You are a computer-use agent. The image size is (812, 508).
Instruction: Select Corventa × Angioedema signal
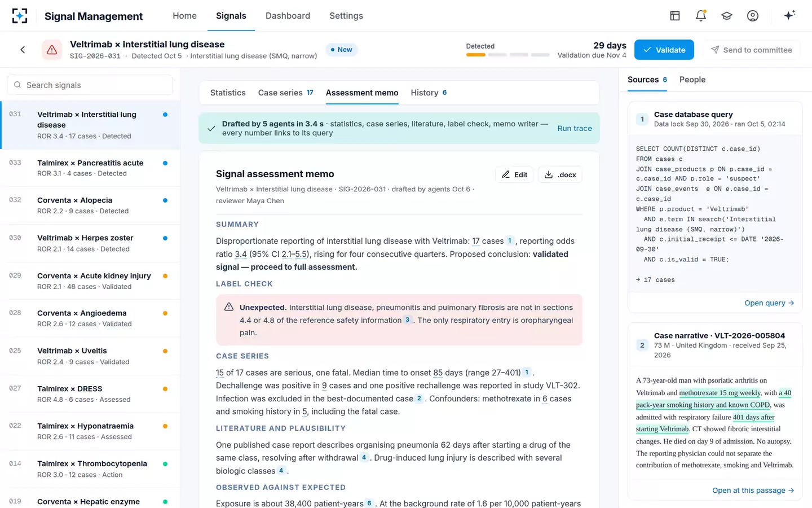90,318
